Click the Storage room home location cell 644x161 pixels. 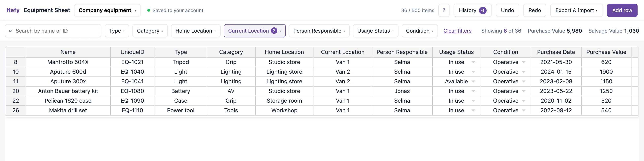[x=284, y=101]
